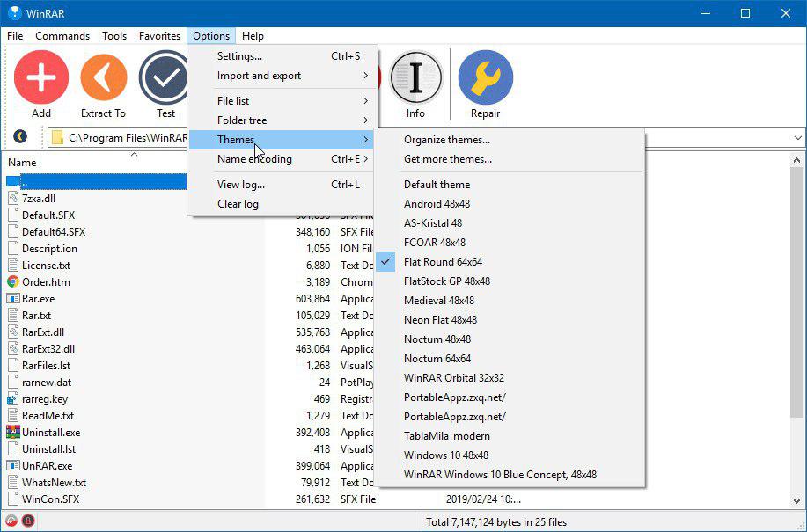Click Organize themes...
Viewport: 807px width, 532px height.
click(x=447, y=140)
